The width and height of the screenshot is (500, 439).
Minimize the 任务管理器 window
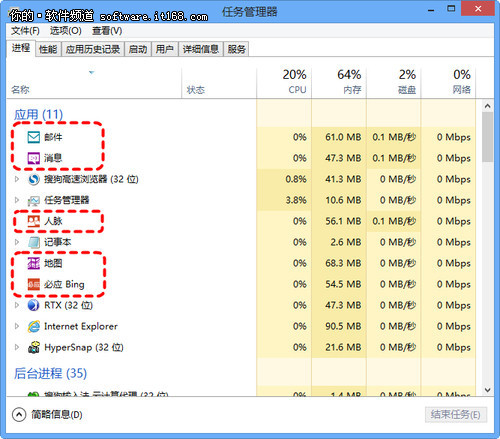[x=431, y=9]
